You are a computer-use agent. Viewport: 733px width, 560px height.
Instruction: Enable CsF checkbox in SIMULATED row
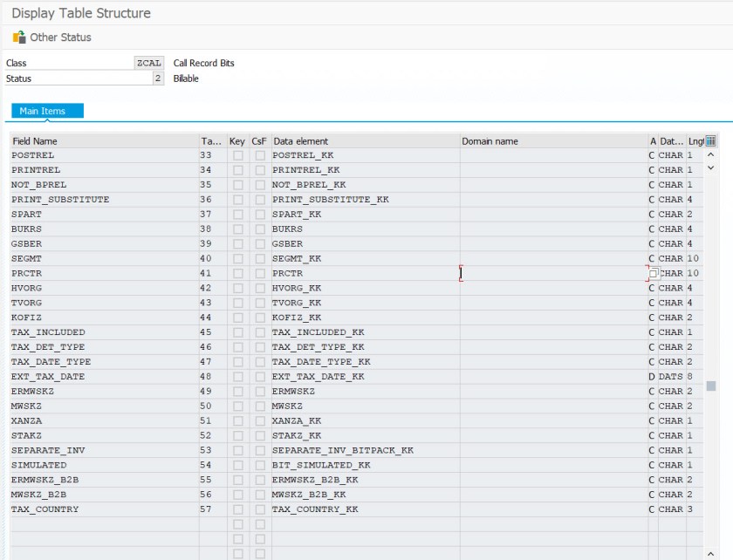click(260, 465)
